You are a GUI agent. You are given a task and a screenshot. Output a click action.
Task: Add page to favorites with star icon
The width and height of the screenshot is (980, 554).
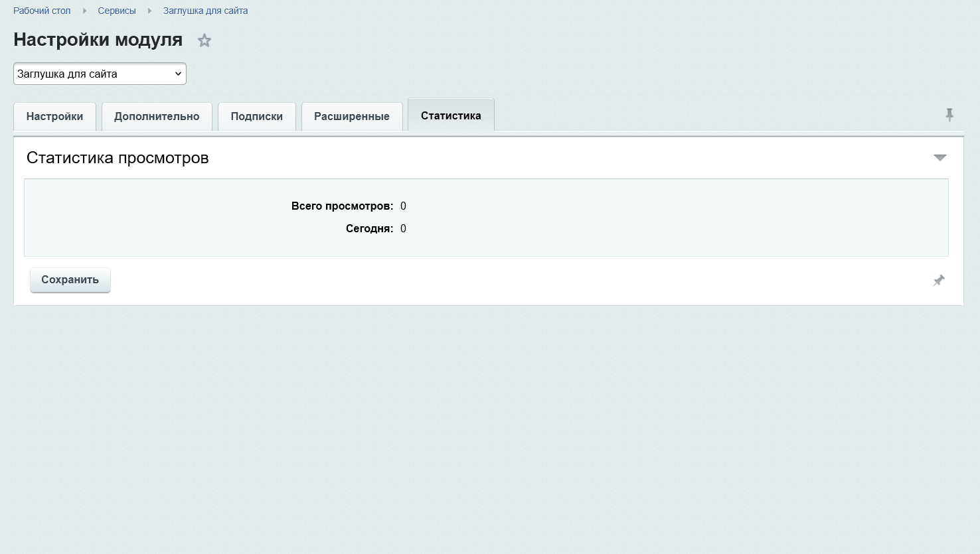(x=204, y=40)
